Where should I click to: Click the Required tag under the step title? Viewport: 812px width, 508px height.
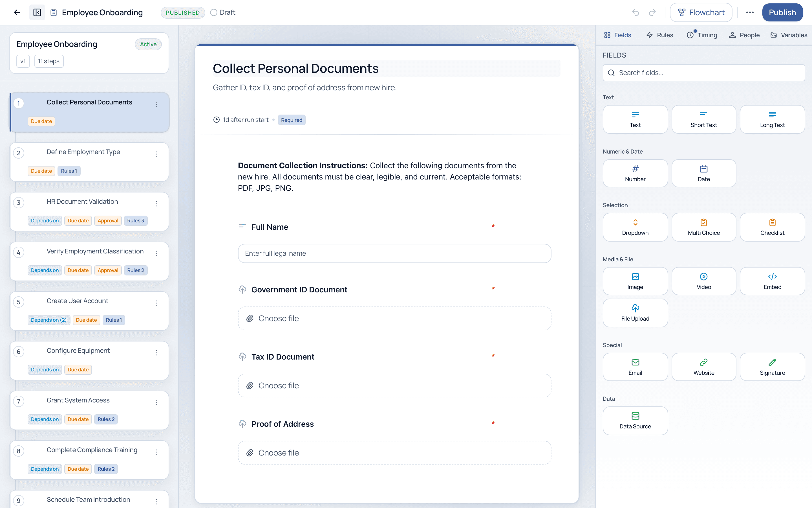tap(292, 120)
